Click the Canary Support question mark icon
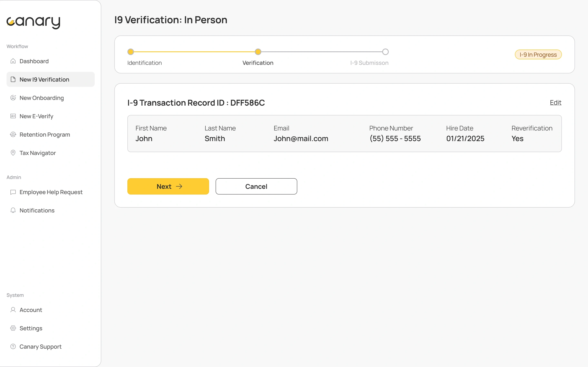Image resolution: width=588 pixels, height=367 pixels. 13,346
